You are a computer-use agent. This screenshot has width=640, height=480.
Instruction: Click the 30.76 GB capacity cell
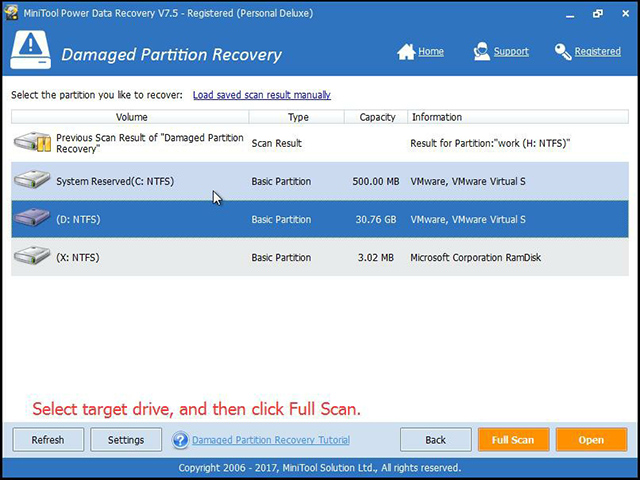click(x=376, y=220)
